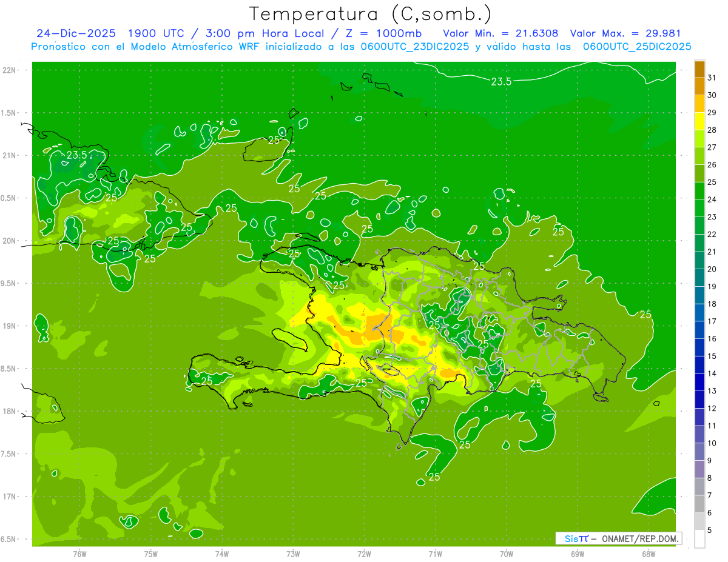Click the legend value label "11"
The image size is (728, 562).
tap(712, 426)
